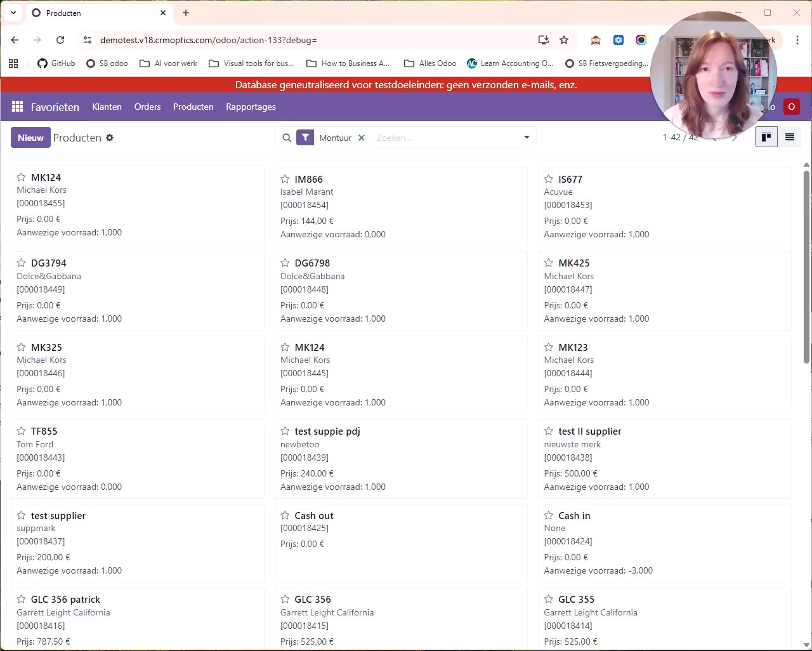Open the Cash in product card

point(664,542)
